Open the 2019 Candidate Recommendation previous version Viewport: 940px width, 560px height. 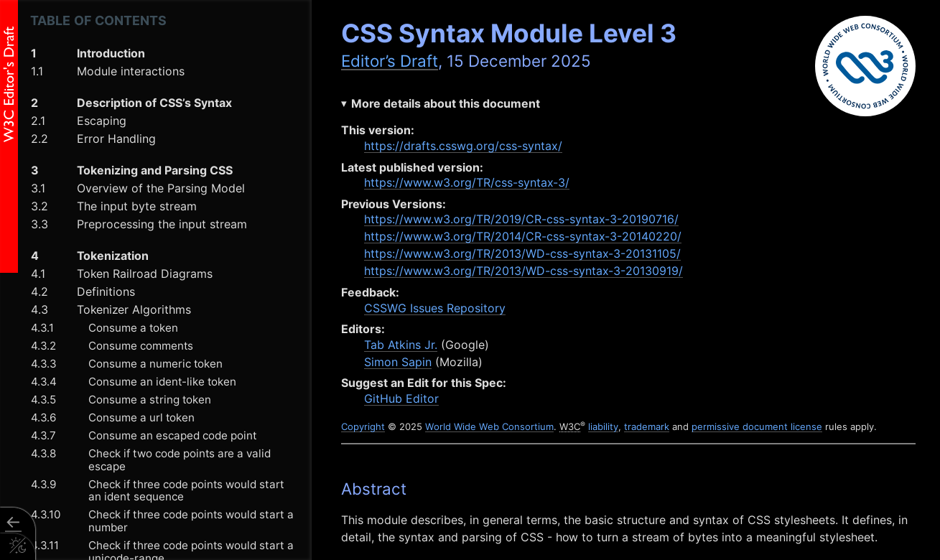coord(522,219)
